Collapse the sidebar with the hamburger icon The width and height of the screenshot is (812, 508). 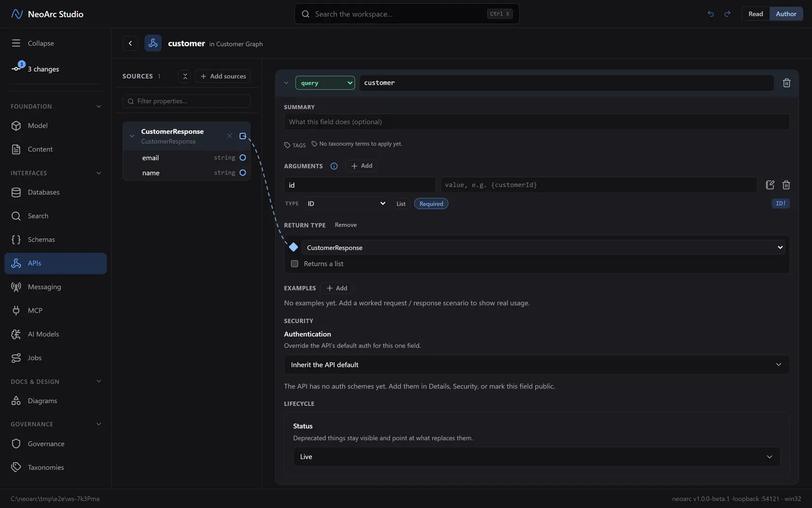click(x=16, y=43)
